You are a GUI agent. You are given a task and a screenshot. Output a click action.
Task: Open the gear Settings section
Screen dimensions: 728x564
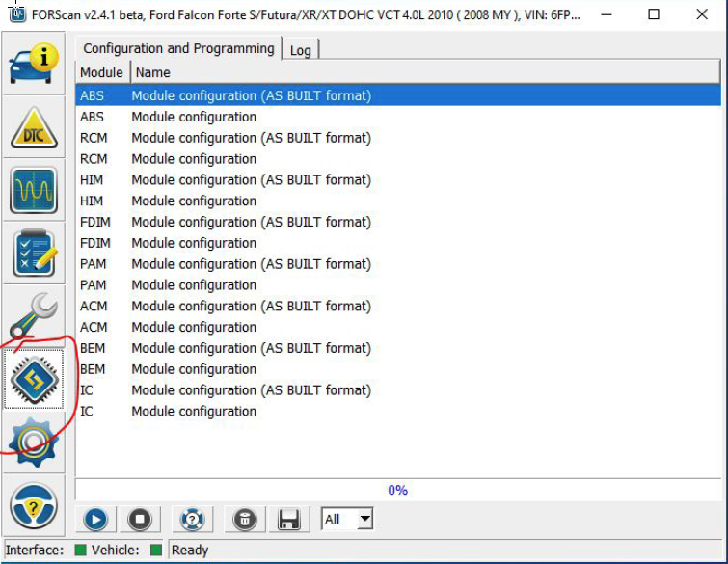pos(34,442)
